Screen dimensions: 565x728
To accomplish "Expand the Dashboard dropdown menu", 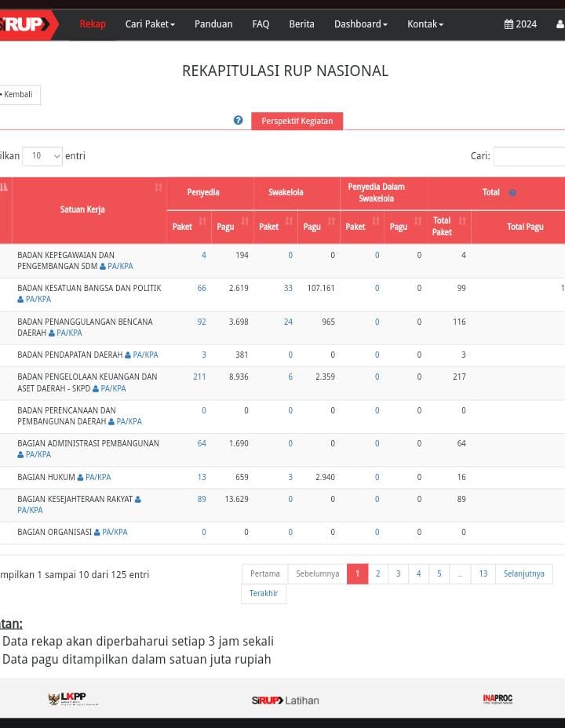I will tap(360, 24).
